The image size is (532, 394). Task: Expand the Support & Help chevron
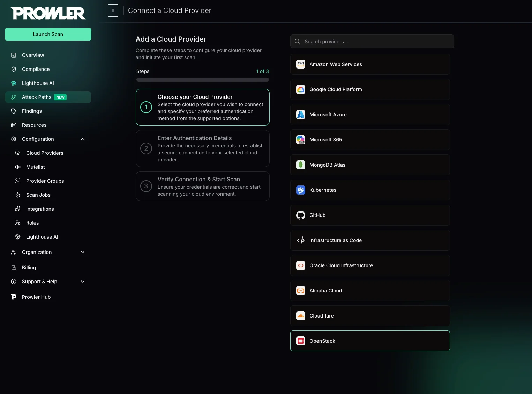pyautogui.click(x=83, y=282)
